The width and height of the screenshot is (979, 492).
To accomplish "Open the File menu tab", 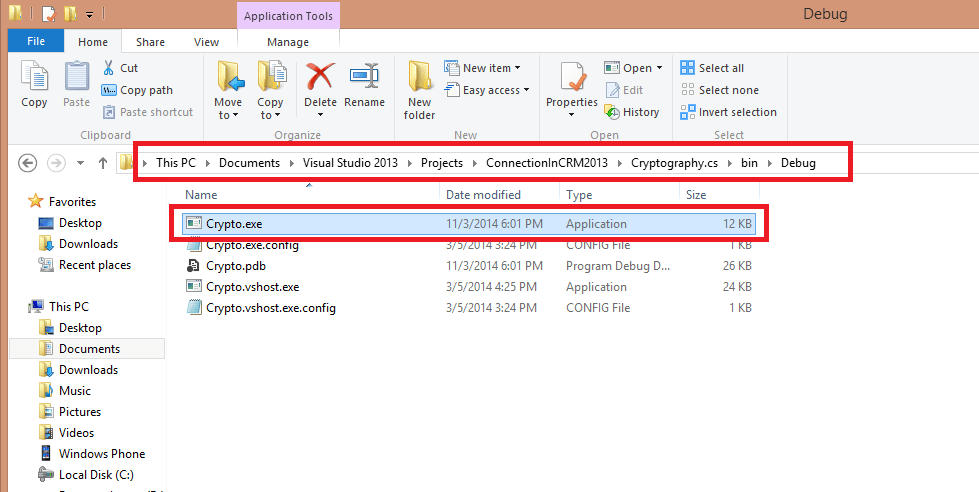I will (x=35, y=42).
